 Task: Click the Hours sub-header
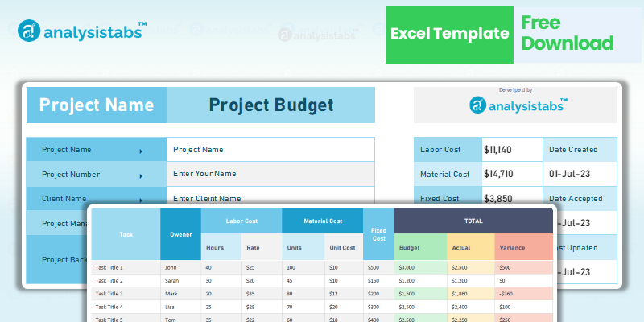coord(221,247)
